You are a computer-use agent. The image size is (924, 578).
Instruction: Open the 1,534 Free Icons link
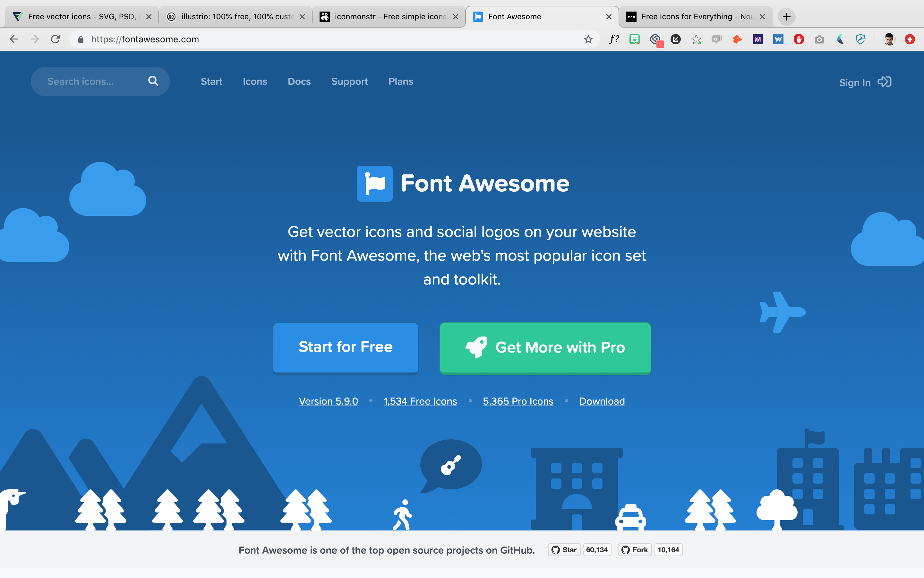(420, 401)
